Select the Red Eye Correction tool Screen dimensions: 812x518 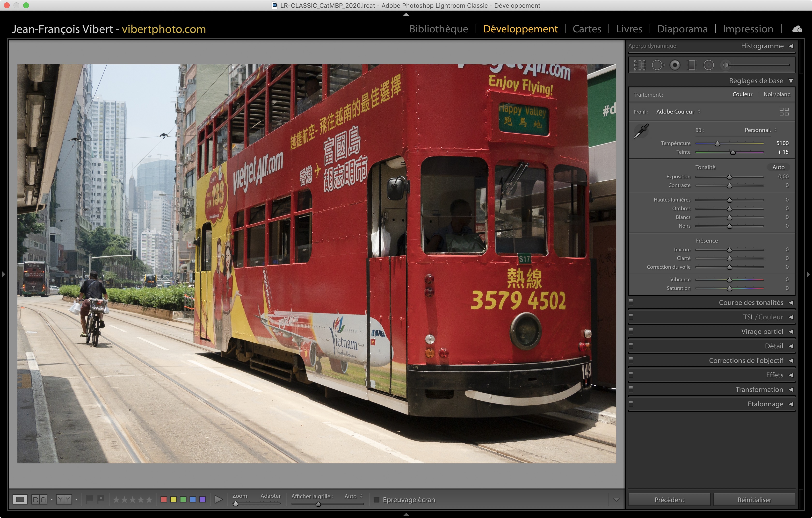coord(675,65)
